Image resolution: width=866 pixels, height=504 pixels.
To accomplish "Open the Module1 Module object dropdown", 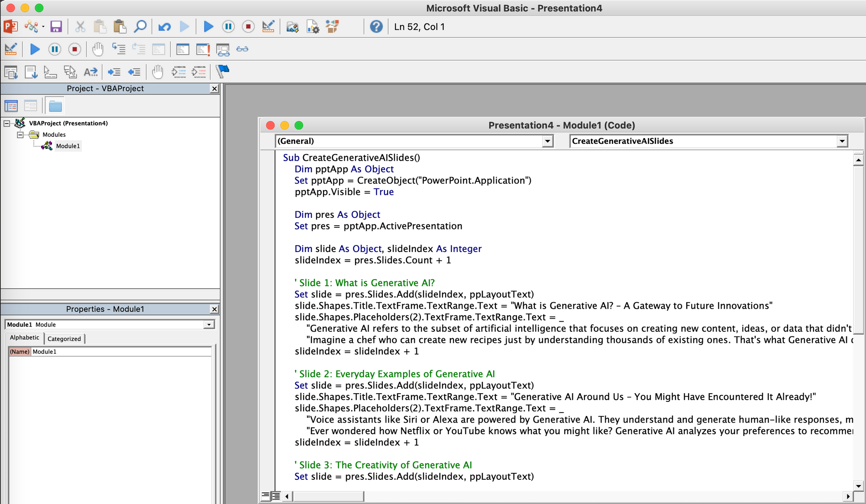I will click(x=209, y=325).
